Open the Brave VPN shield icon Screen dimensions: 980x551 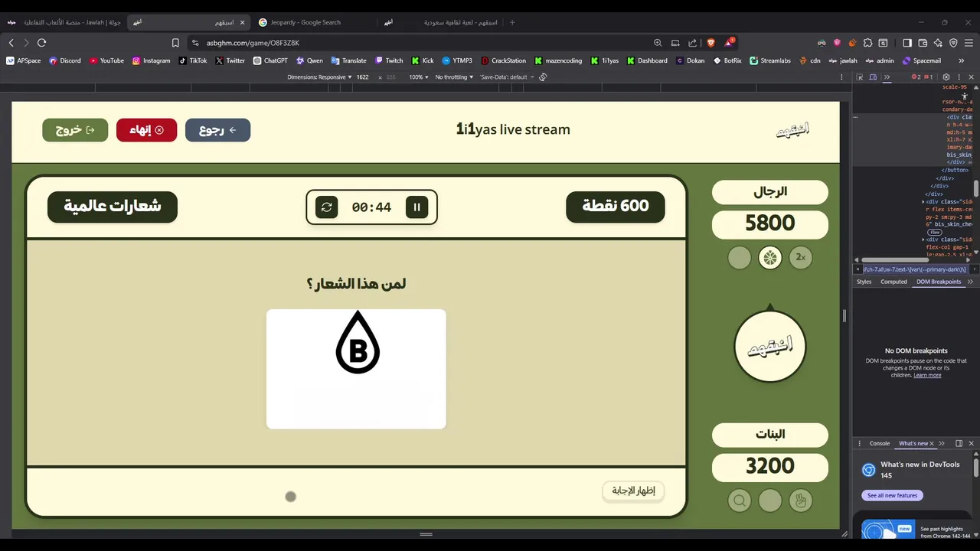tap(953, 43)
